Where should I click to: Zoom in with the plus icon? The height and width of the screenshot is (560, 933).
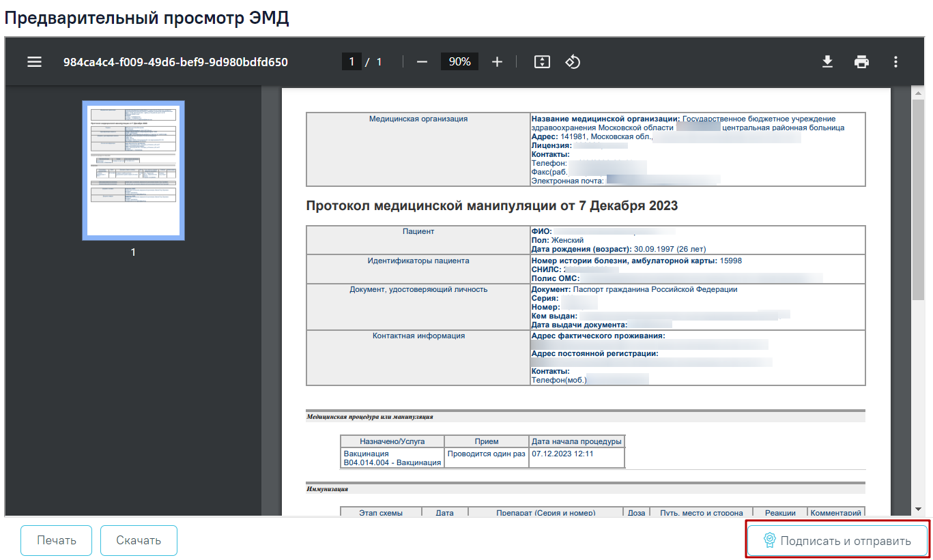(497, 62)
